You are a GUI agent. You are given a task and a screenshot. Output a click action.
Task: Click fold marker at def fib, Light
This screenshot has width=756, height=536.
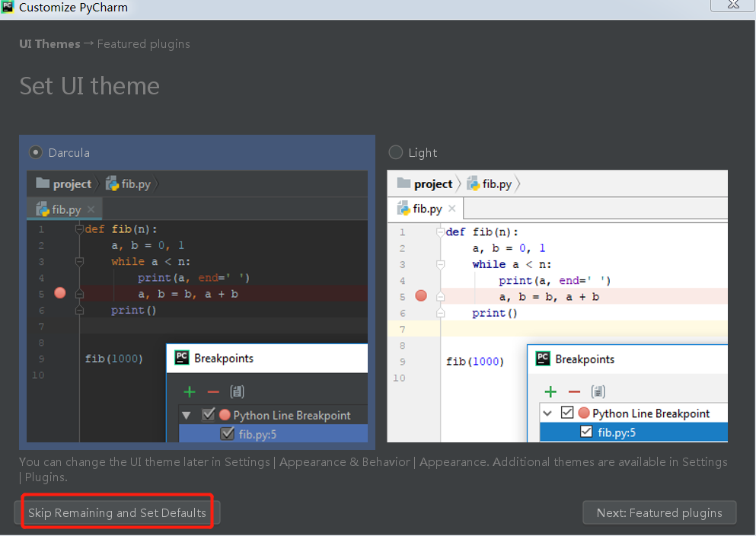click(x=440, y=232)
